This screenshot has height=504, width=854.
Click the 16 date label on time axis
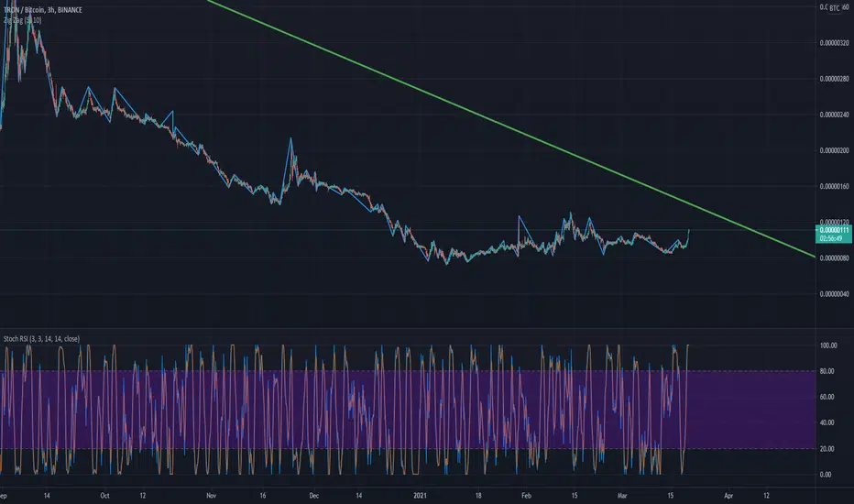coord(262,496)
